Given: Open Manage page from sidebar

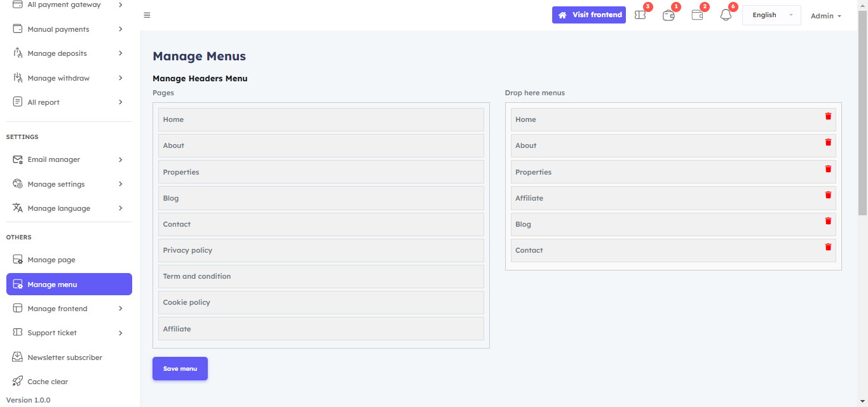Looking at the screenshot, I should [51, 260].
